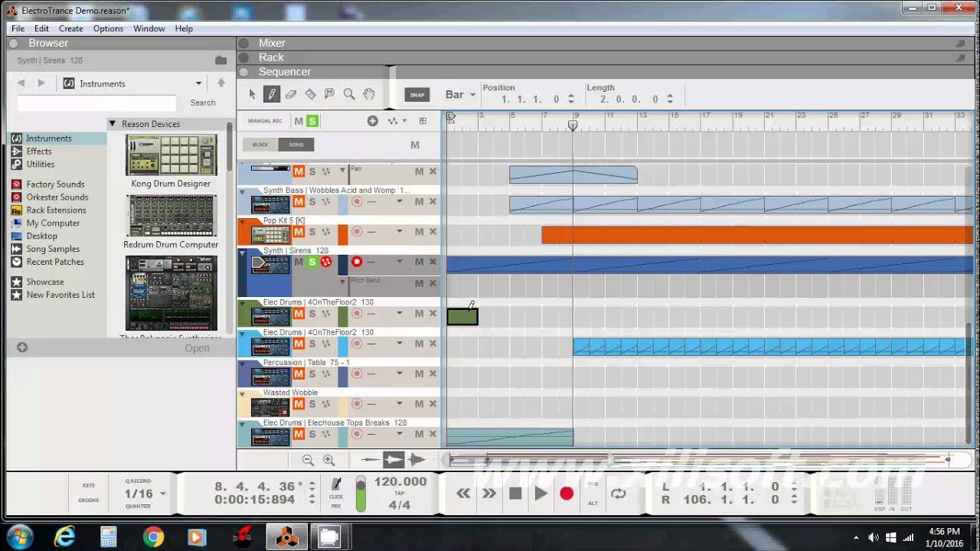Open Factory Sounds location
Image resolution: width=980 pixels, height=551 pixels.
click(55, 184)
